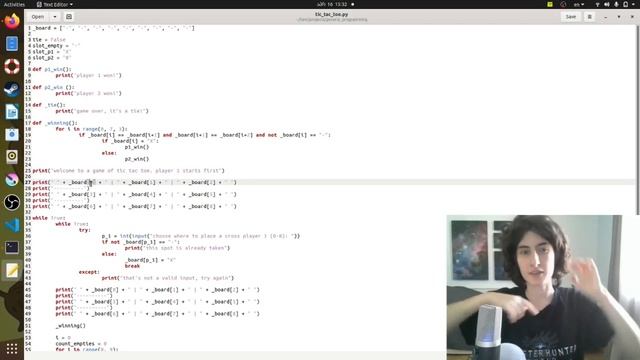Click the print 'game over' tie line
Viewport: 640px width, 360px height.
(x=102, y=111)
